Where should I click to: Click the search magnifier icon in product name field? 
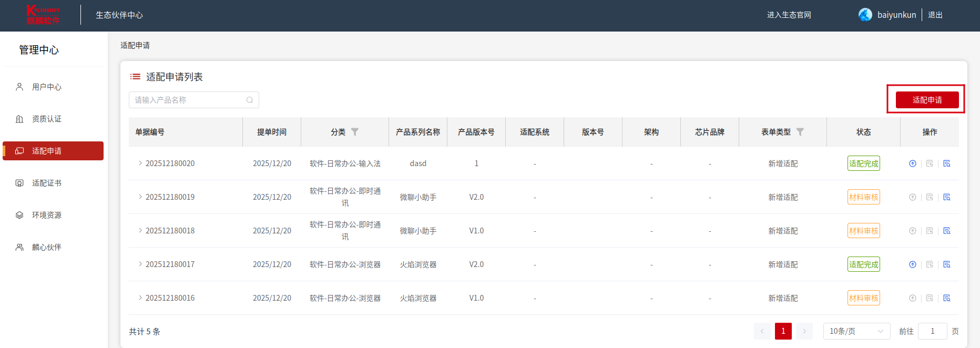pos(250,100)
